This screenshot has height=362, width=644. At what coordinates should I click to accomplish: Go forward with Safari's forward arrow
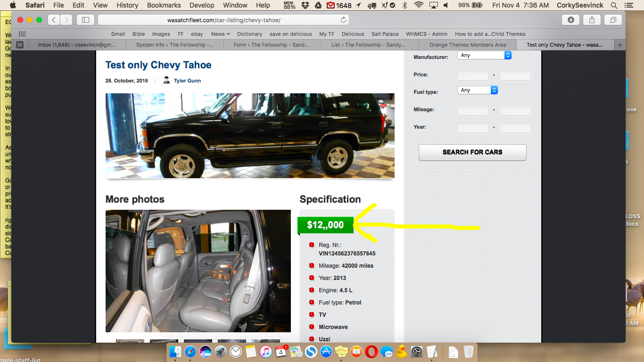66,20
